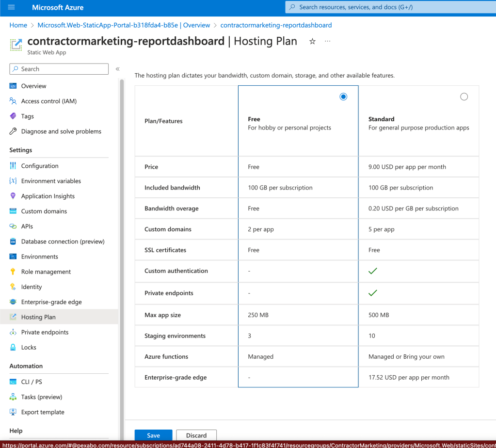Screen dimensions: 496x448
Task: Click the Environment variables icon
Action: click(13, 181)
